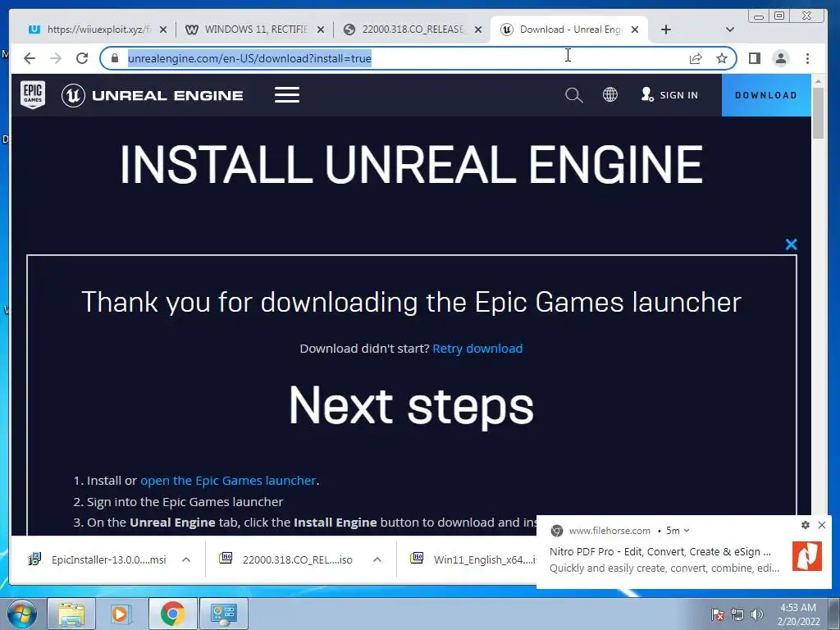
Task: Open the tab search dropdown arrow
Action: click(729, 30)
